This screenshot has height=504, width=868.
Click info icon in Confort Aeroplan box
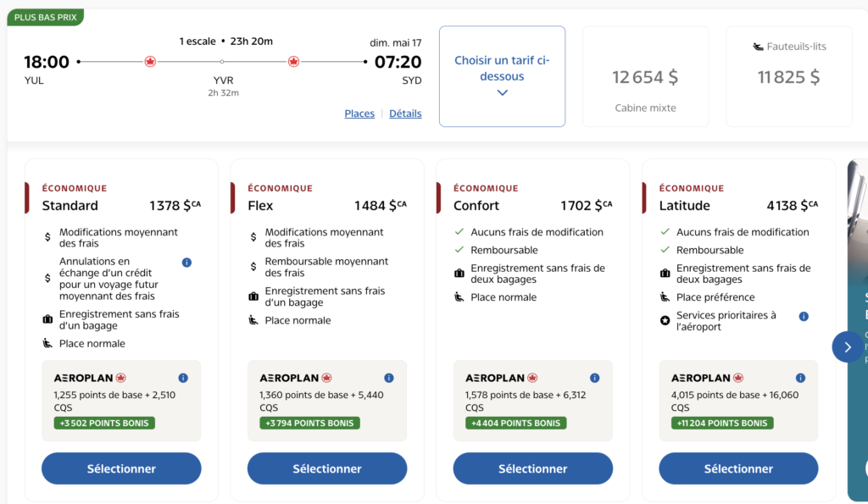pyautogui.click(x=595, y=378)
